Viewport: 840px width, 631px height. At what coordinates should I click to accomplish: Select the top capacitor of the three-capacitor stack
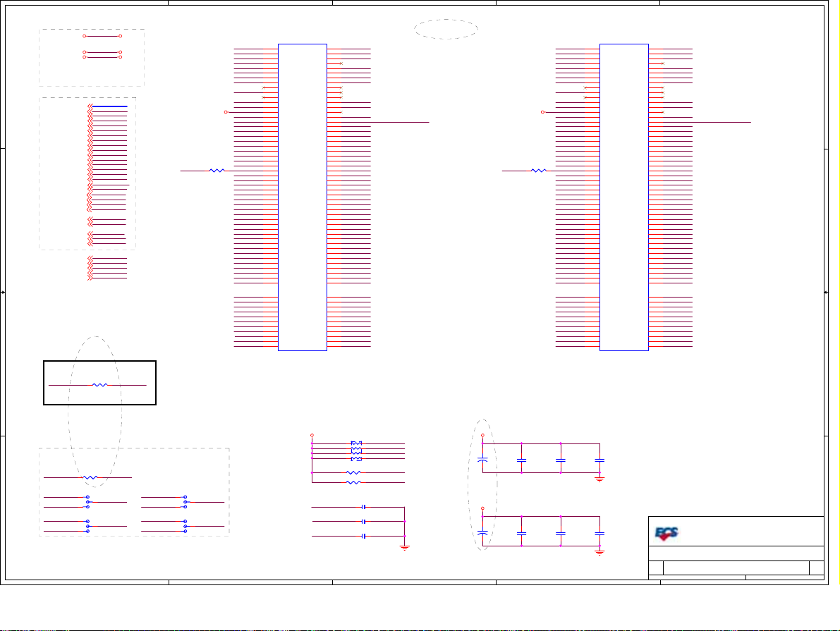pyautogui.click(x=363, y=507)
